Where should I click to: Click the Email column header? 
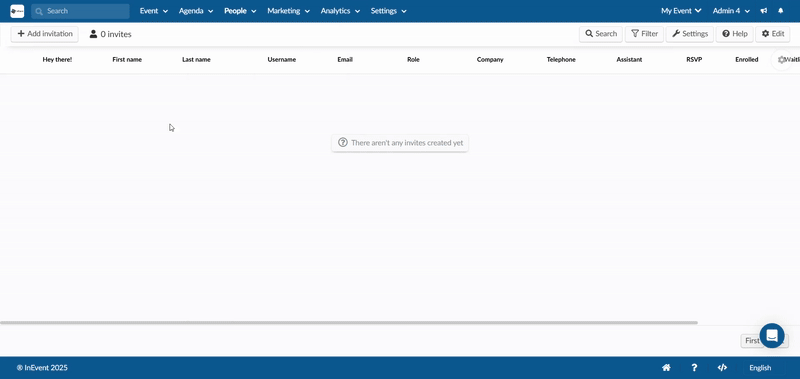[x=345, y=60]
